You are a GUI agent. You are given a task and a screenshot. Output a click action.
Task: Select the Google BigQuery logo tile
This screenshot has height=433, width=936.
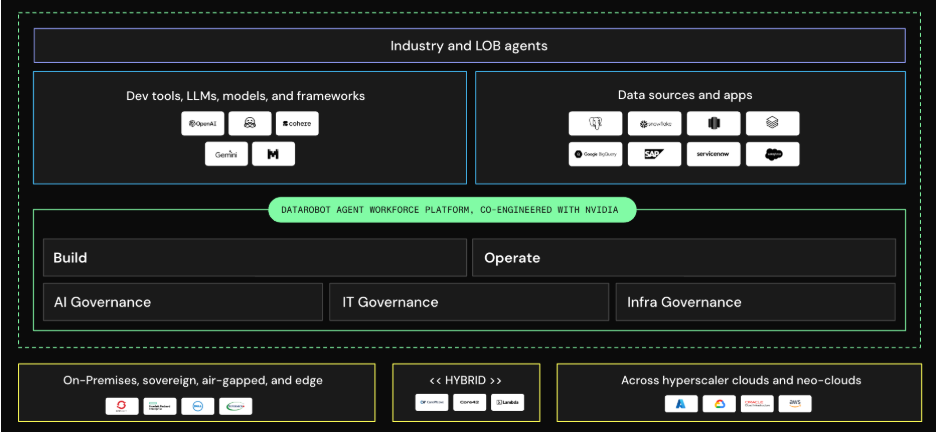(x=595, y=154)
